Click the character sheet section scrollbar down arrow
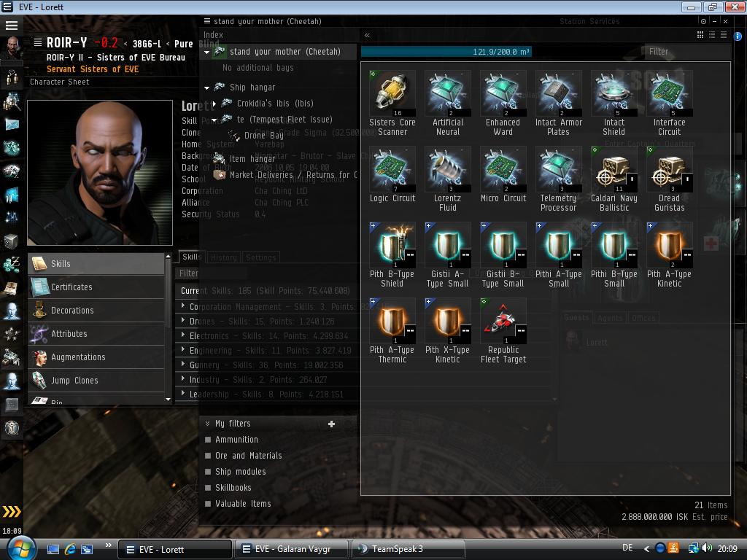 tap(168, 399)
